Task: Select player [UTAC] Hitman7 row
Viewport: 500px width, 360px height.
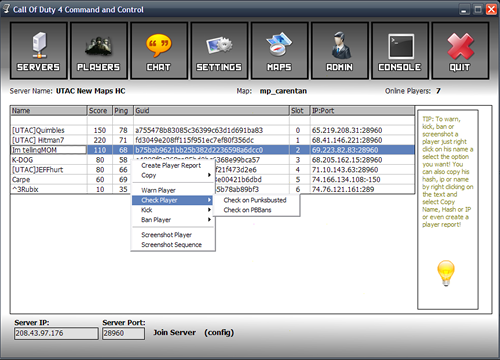Action: (213, 140)
